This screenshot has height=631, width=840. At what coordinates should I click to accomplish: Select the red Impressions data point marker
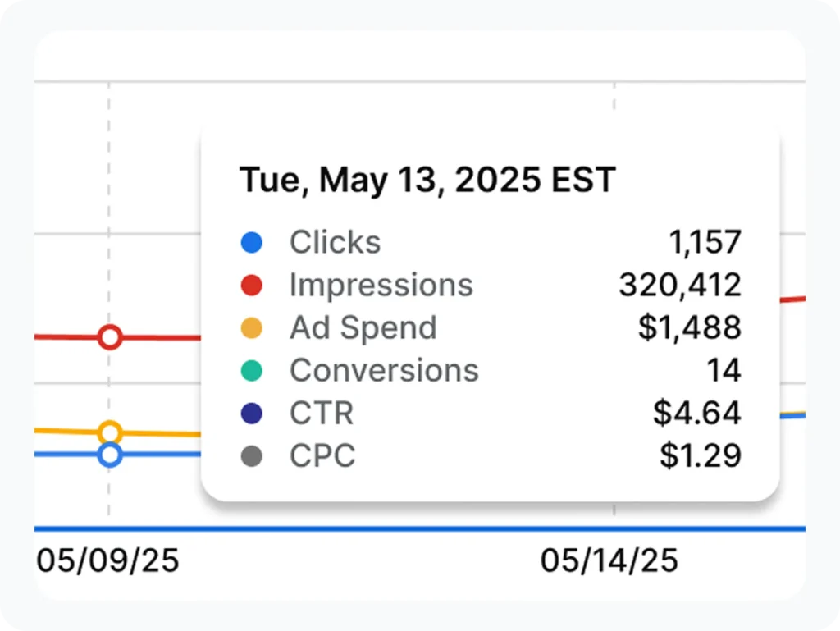coord(110,337)
